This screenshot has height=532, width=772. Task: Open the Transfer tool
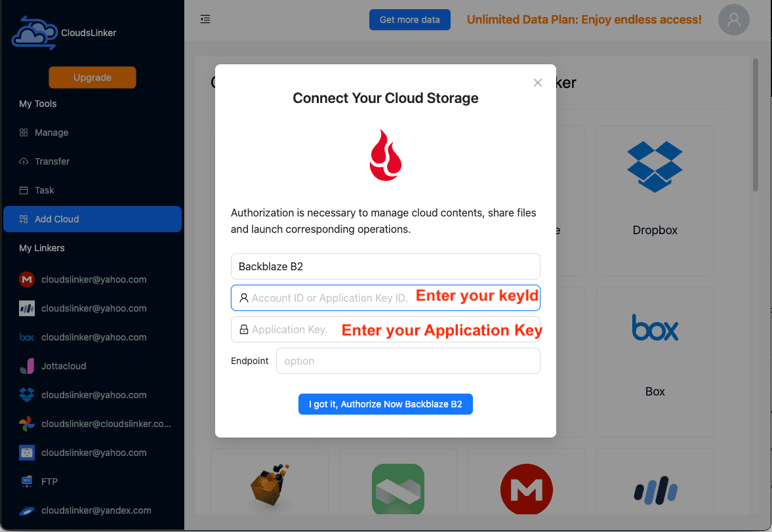tap(92, 161)
